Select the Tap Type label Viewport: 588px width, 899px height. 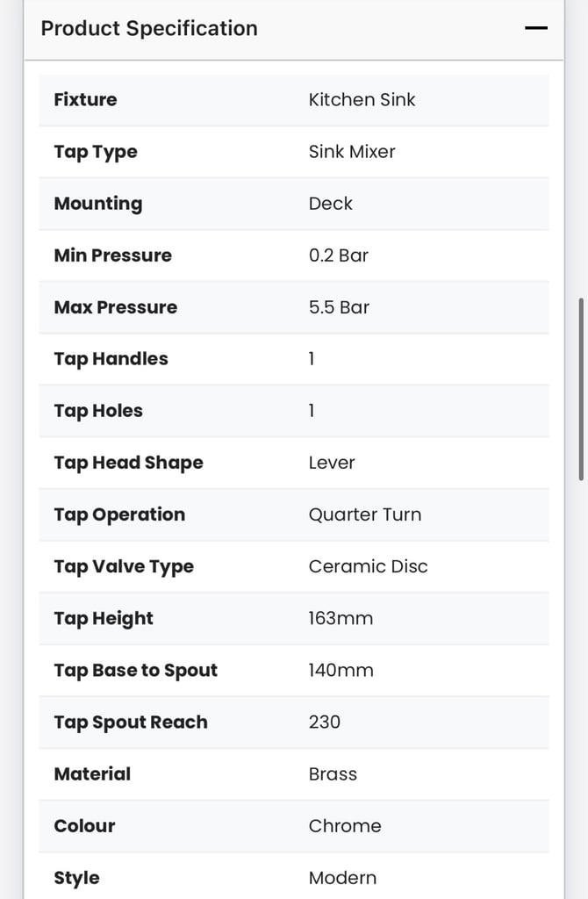click(96, 152)
